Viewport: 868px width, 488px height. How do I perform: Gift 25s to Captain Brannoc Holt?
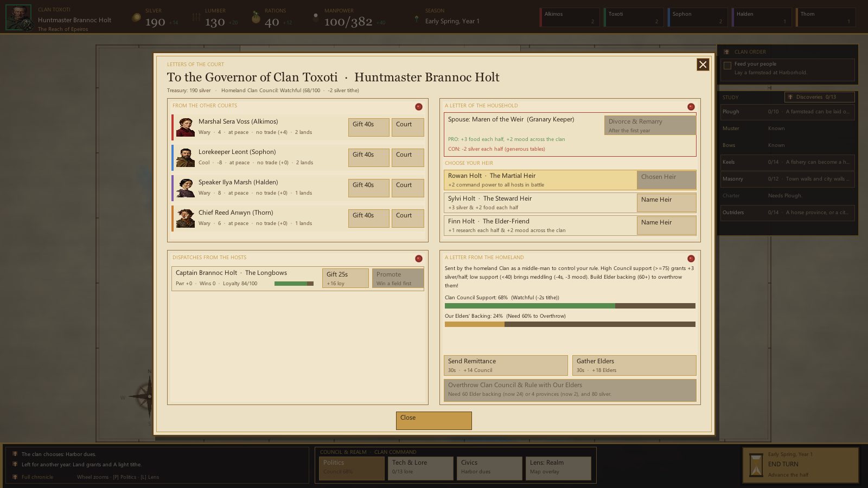(x=346, y=278)
